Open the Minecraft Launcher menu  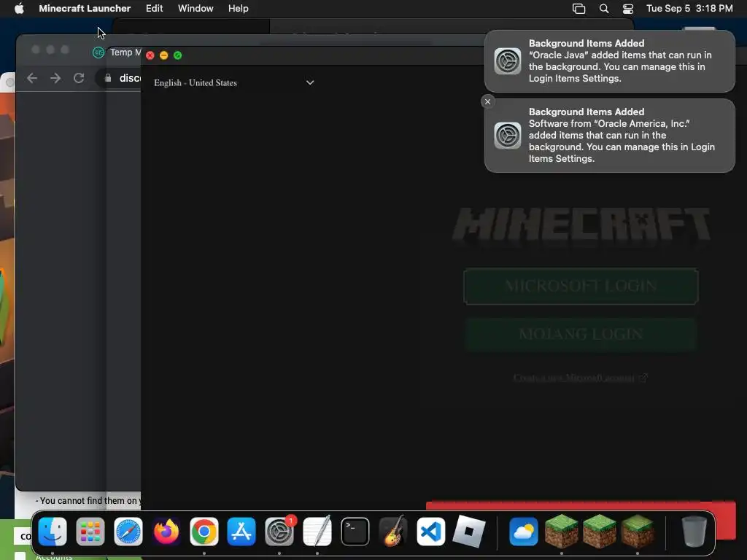85,8
